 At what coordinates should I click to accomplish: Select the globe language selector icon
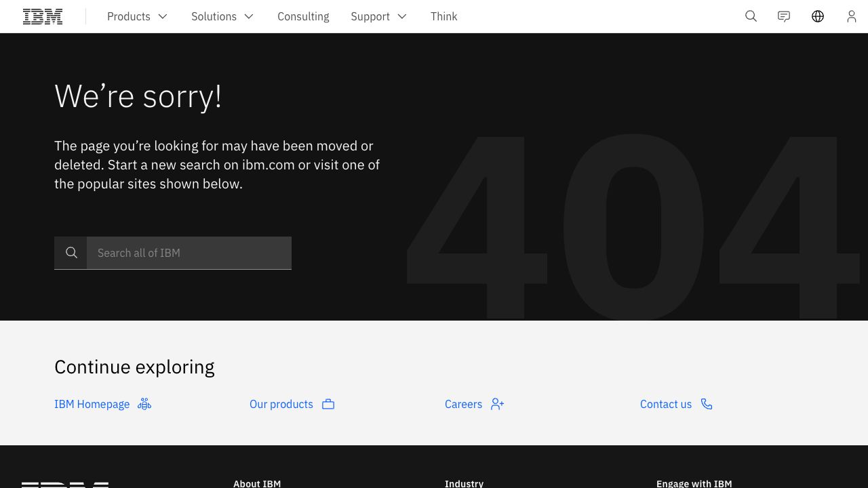point(818,16)
